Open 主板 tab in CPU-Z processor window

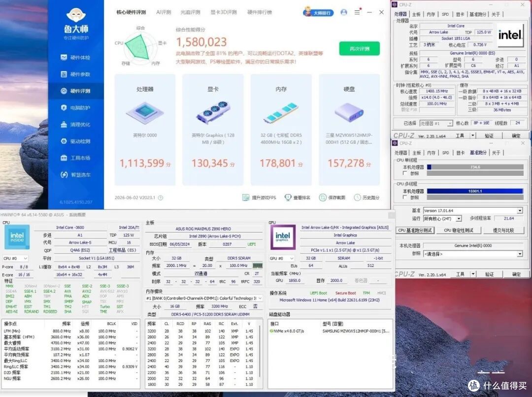coord(416,14)
